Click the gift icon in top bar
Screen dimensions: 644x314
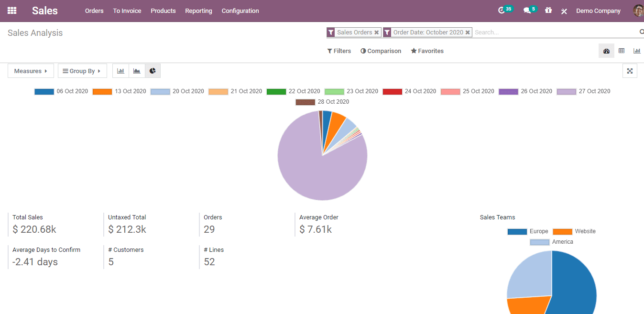click(548, 11)
